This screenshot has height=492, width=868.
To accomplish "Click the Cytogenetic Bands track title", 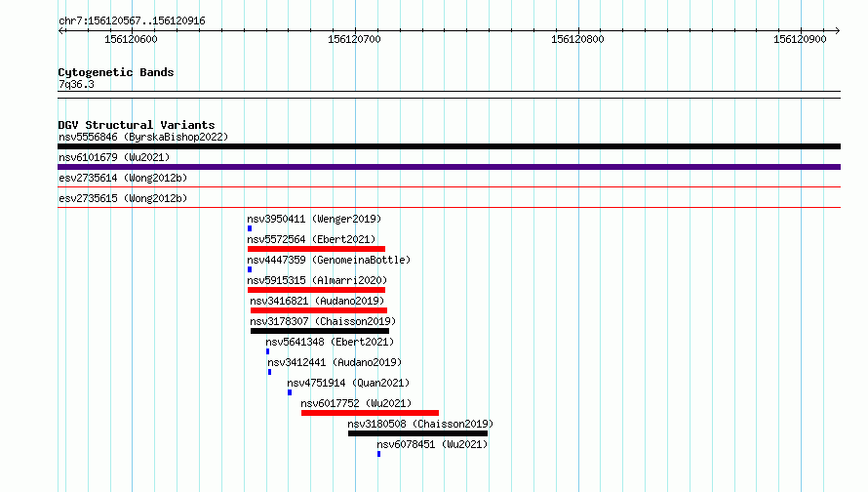I will point(116,72).
